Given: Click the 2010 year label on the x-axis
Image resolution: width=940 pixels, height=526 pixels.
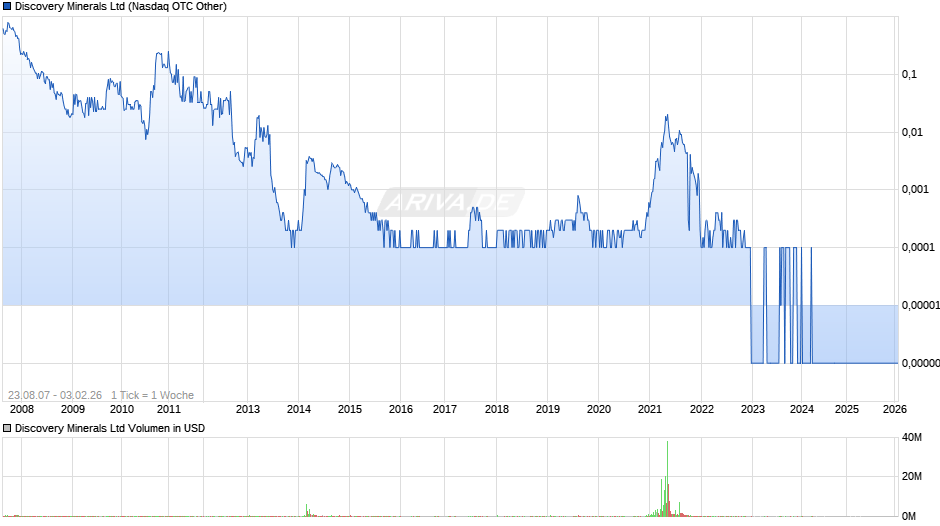Looking at the screenshot, I should pos(122,409).
